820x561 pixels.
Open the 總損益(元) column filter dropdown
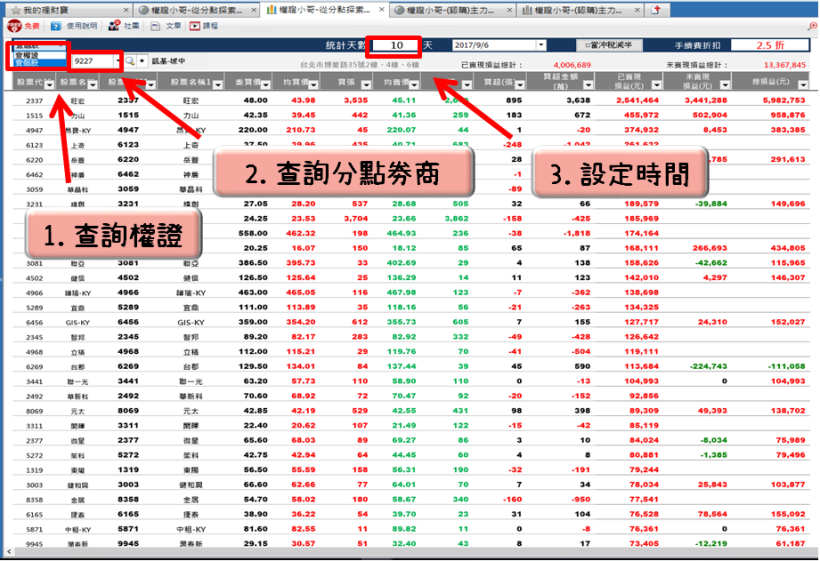click(x=803, y=85)
